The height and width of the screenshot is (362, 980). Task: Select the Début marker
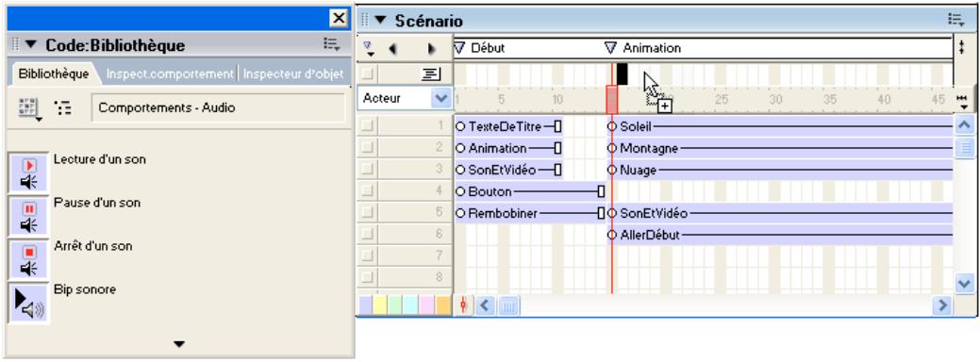[x=480, y=48]
